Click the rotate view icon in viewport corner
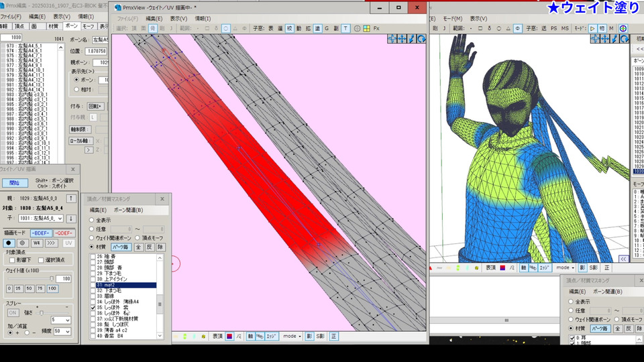 click(x=421, y=40)
